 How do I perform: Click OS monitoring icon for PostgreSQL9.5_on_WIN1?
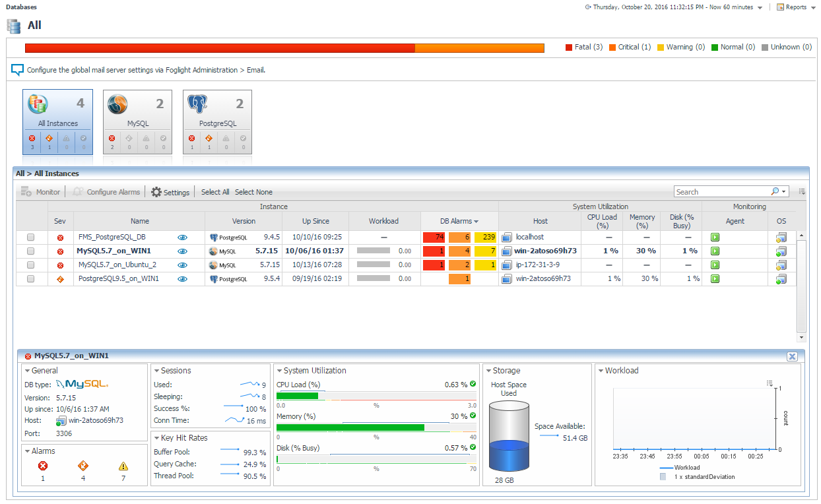(781, 279)
